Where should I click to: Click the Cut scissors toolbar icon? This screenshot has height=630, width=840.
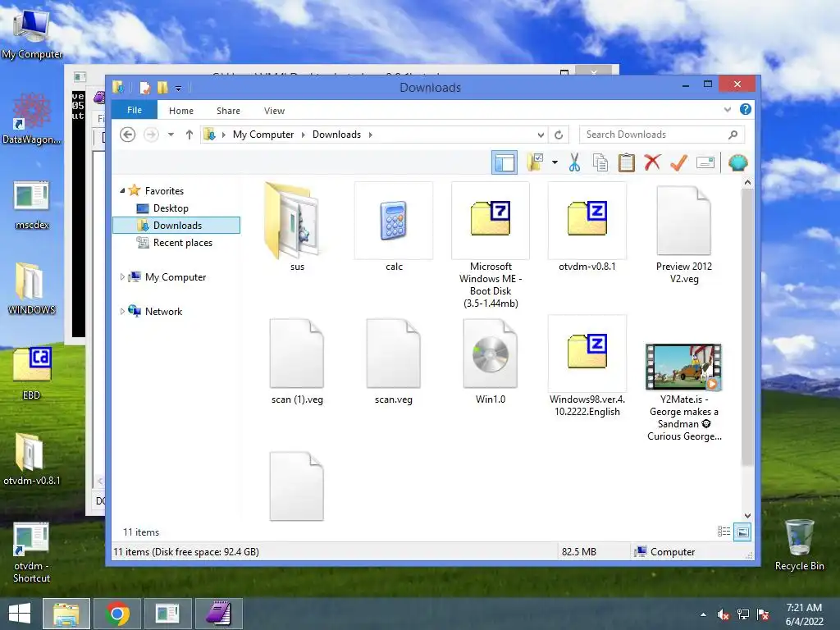tap(574, 162)
